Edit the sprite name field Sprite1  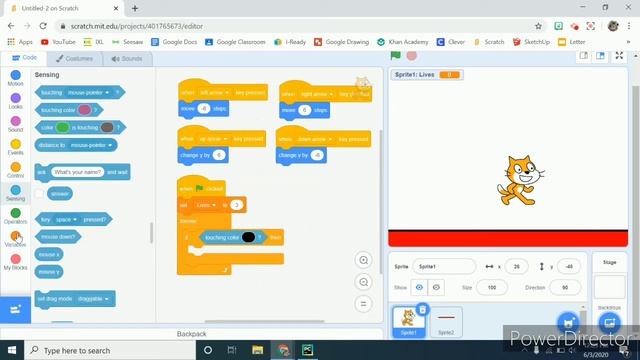[444, 267]
